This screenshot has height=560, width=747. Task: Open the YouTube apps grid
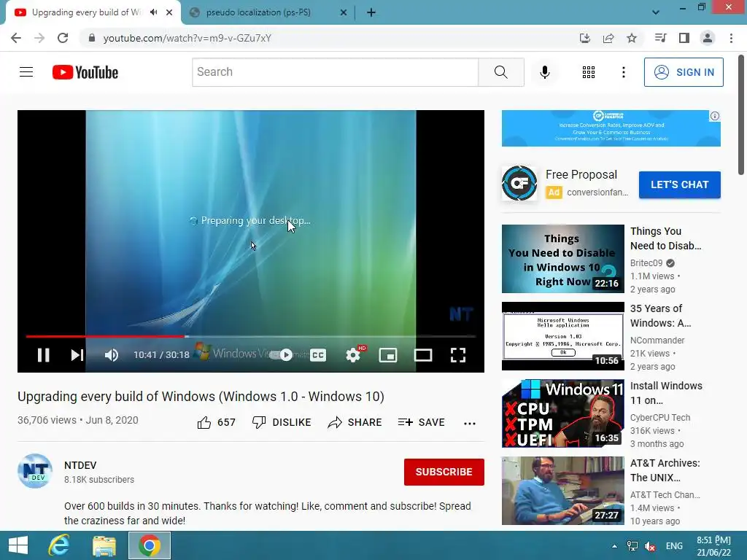tap(589, 72)
